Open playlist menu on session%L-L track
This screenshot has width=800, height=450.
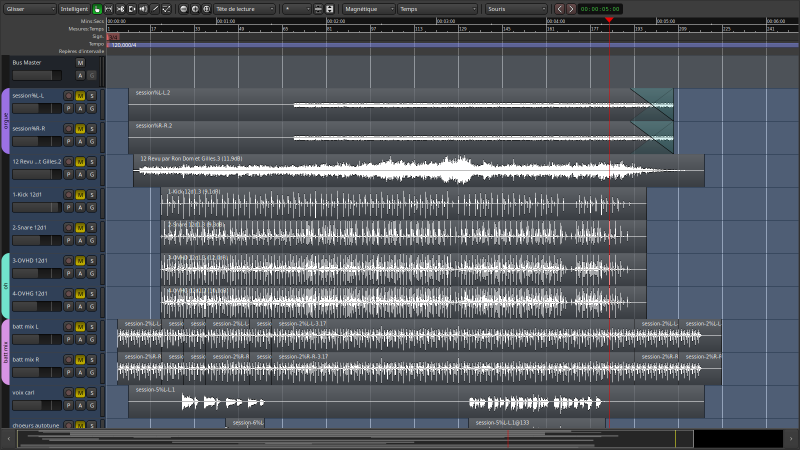[68, 109]
